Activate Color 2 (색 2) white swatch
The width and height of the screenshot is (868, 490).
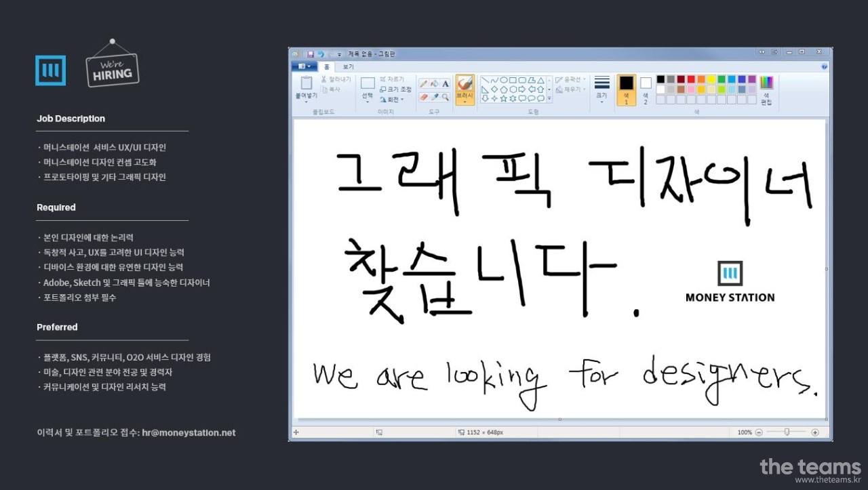(x=646, y=89)
